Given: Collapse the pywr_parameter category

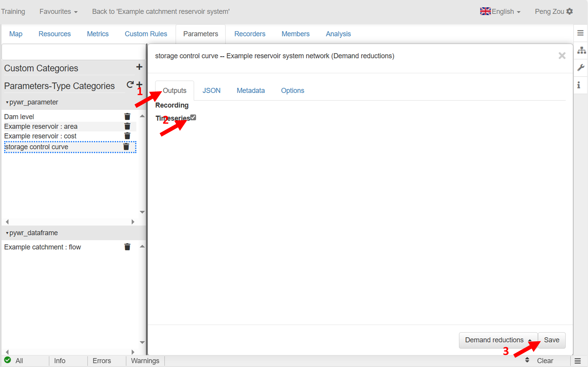Looking at the screenshot, I should coord(7,102).
